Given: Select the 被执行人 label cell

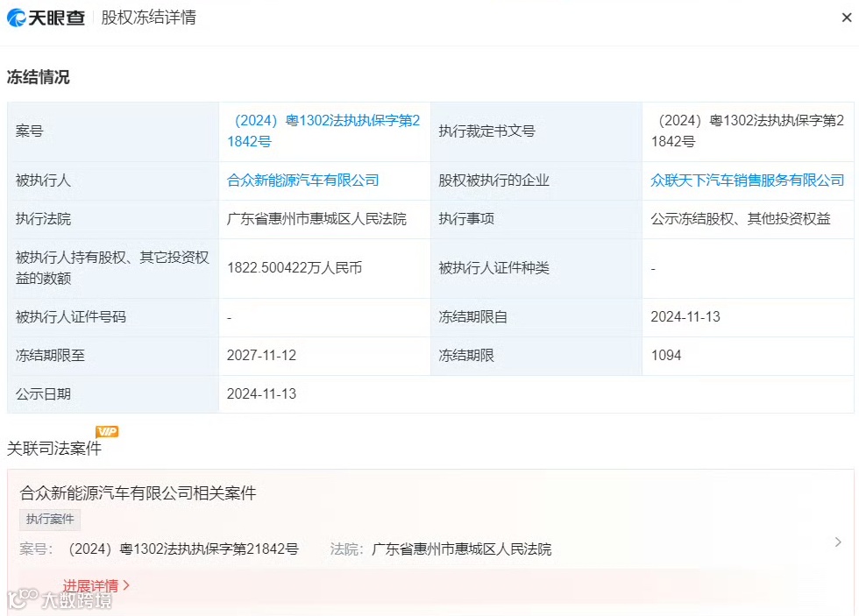Looking at the screenshot, I should (113, 181).
